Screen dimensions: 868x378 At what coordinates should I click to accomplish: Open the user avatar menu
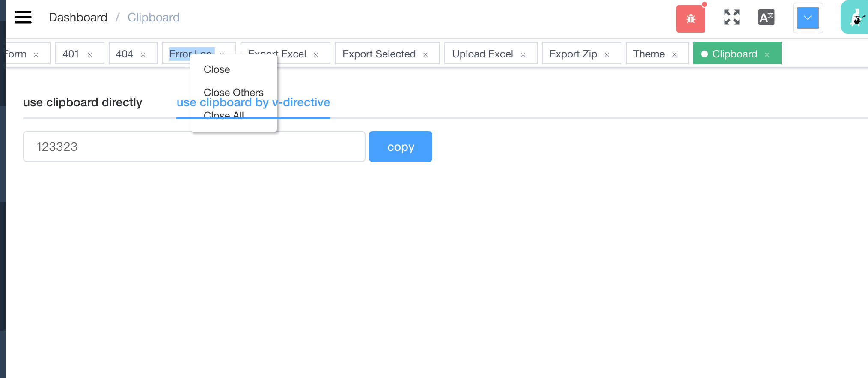pyautogui.click(x=854, y=18)
